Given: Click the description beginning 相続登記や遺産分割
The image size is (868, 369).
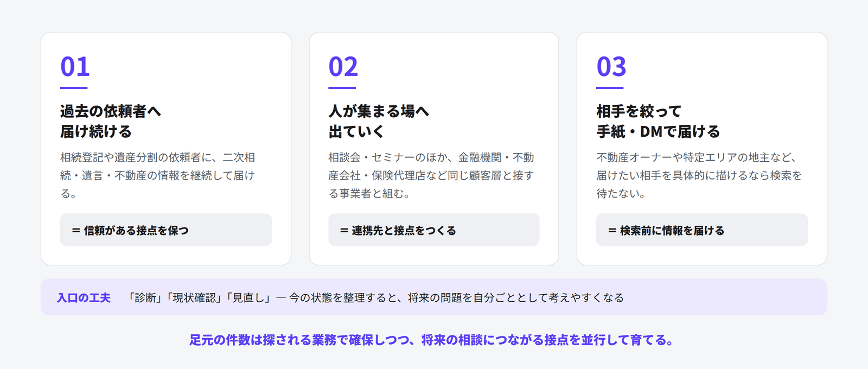Looking at the screenshot, I should coord(157,175).
